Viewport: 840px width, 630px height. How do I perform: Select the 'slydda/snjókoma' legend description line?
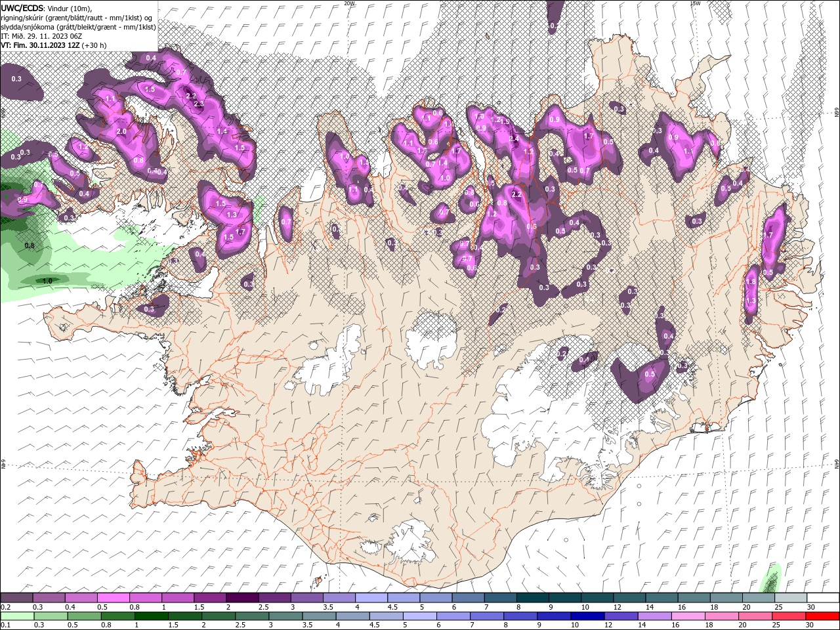[78, 27]
